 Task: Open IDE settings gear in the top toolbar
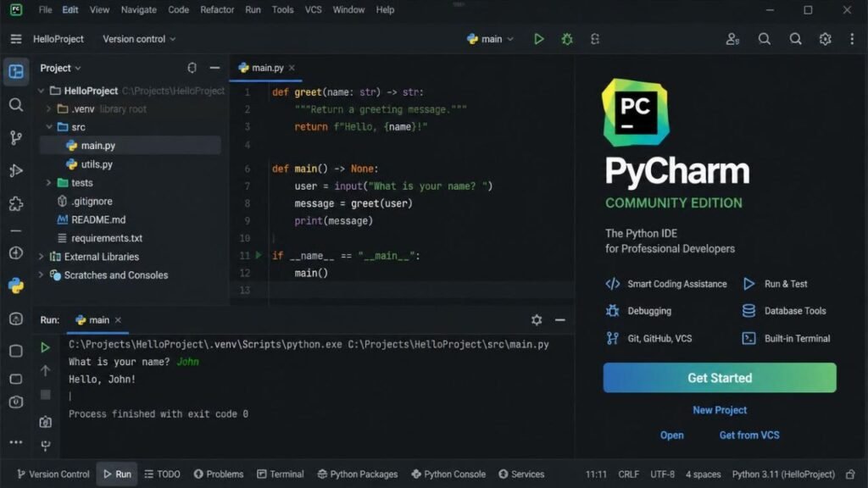click(x=825, y=39)
